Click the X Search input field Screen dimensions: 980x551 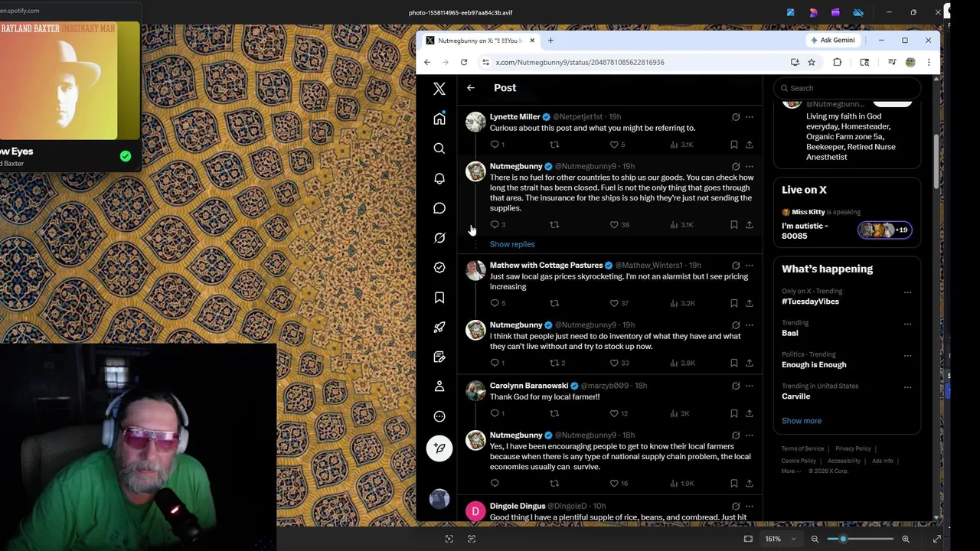point(846,88)
